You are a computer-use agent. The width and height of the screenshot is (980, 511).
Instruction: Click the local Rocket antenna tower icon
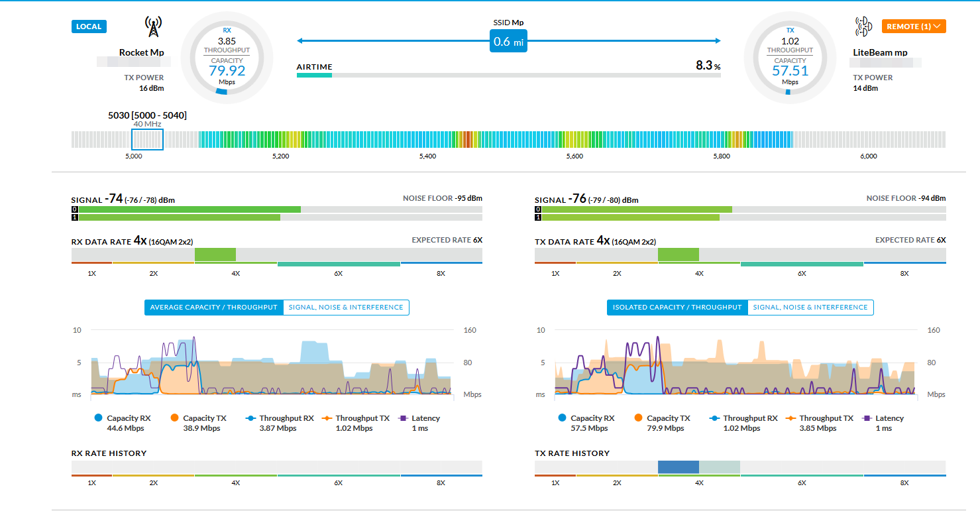(153, 27)
